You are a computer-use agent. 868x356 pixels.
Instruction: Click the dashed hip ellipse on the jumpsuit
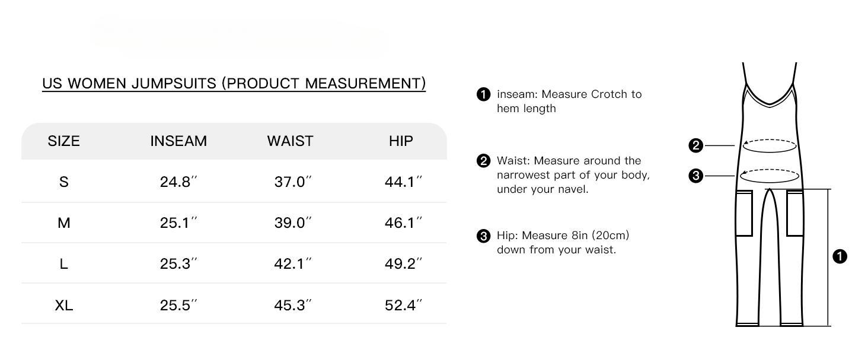click(x=770, y=176)
